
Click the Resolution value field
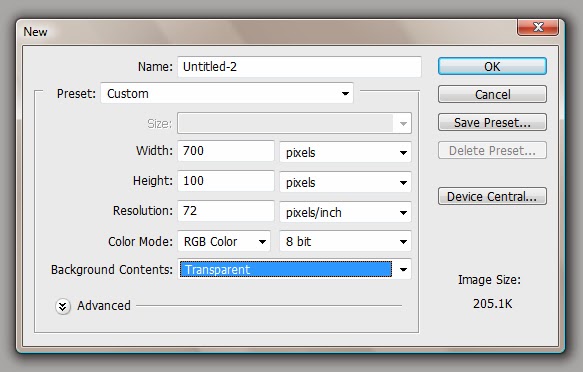click(x=226, y=211)
